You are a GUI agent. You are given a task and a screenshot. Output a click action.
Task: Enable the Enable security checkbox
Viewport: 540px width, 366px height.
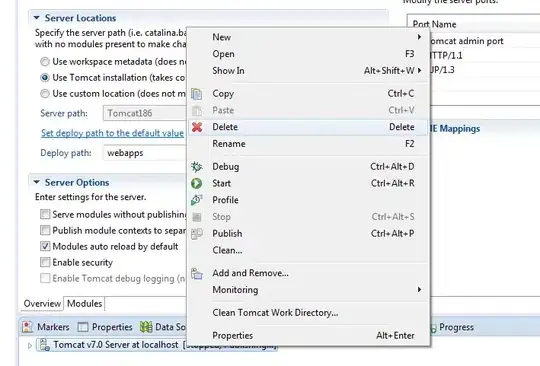[45, 262]
